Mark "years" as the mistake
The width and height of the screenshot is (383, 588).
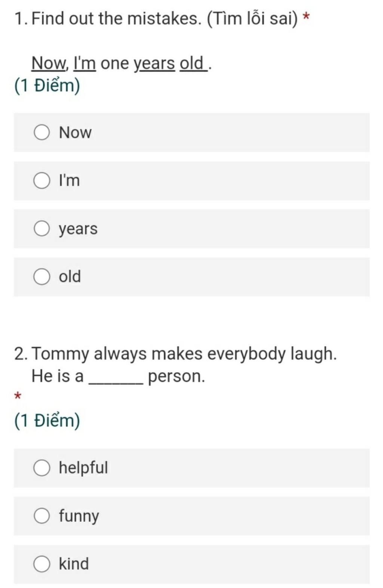42,229
